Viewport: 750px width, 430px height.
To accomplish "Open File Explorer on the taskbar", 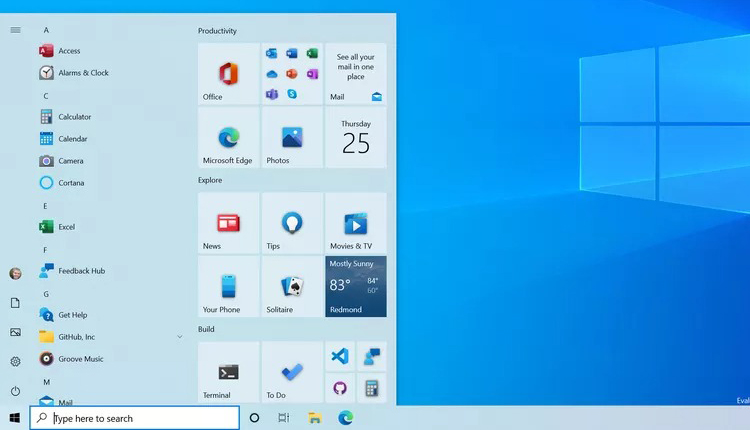I will pos(314,418).
